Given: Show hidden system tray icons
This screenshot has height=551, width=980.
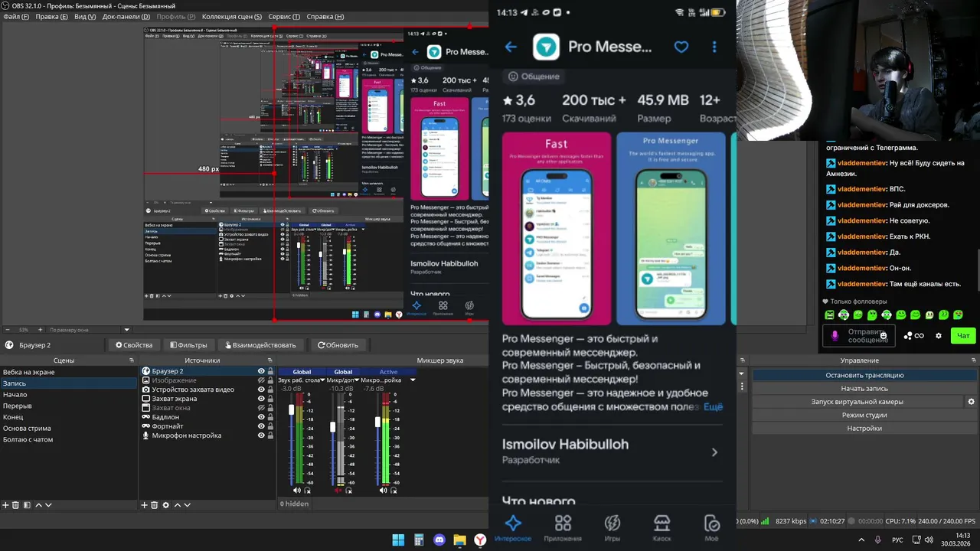Looking at the screenshot, I should 861,540.
